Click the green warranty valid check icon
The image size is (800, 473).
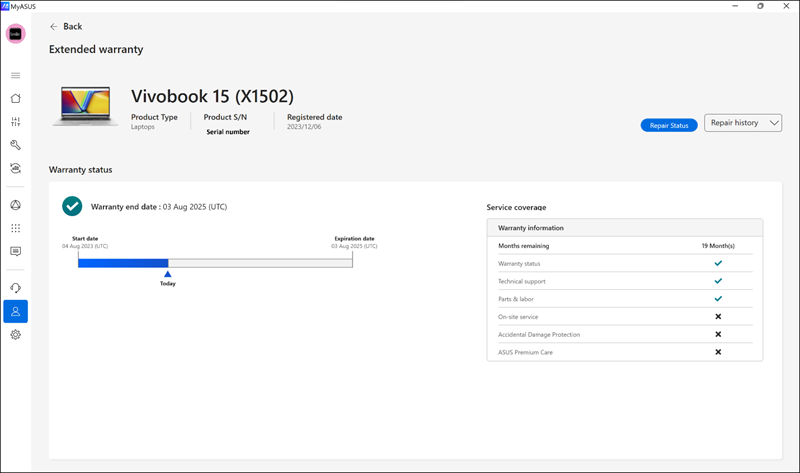coord(72,206)
